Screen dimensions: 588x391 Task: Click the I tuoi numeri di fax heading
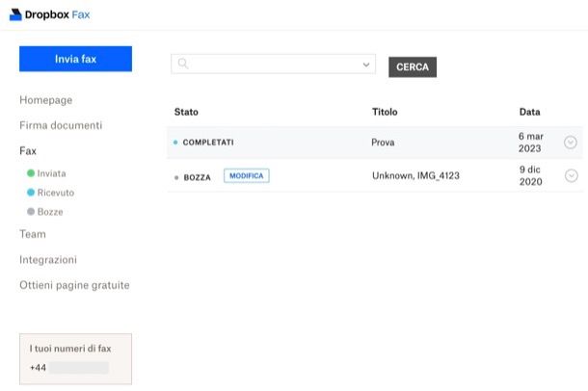coord(70,349)
